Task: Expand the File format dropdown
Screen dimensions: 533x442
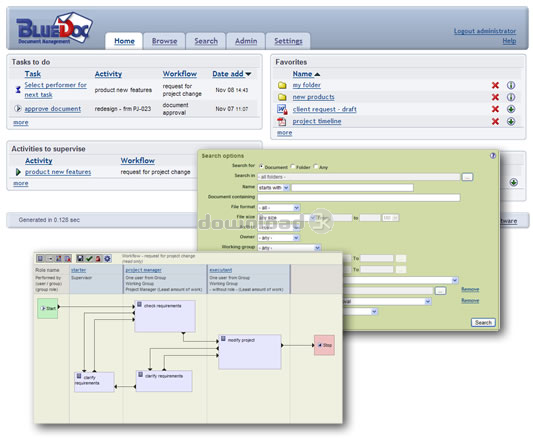Action: [279, 207]
